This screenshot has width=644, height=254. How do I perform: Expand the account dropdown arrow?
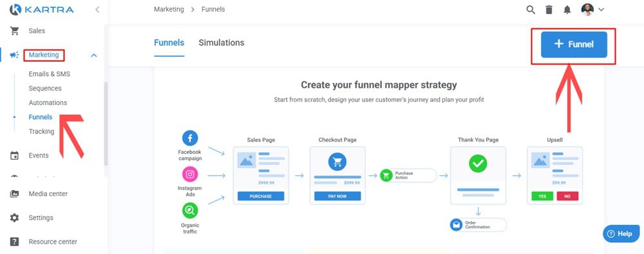(x=601, y=10)
